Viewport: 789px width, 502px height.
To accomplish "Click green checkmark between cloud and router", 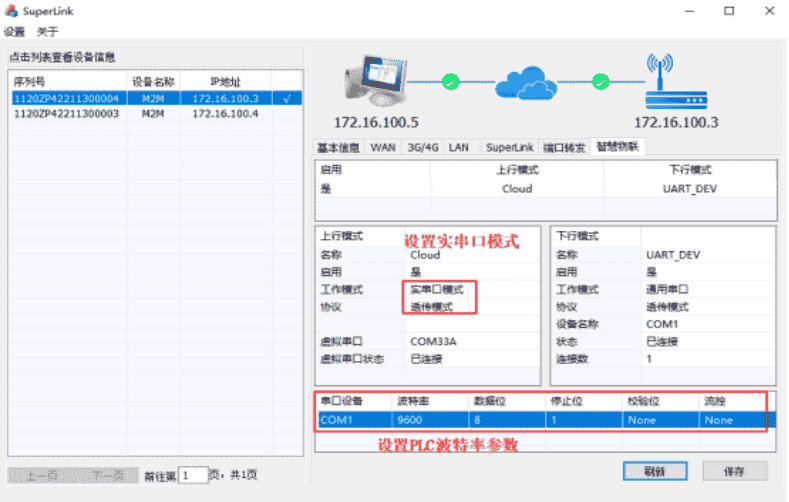I will (600, 81).
